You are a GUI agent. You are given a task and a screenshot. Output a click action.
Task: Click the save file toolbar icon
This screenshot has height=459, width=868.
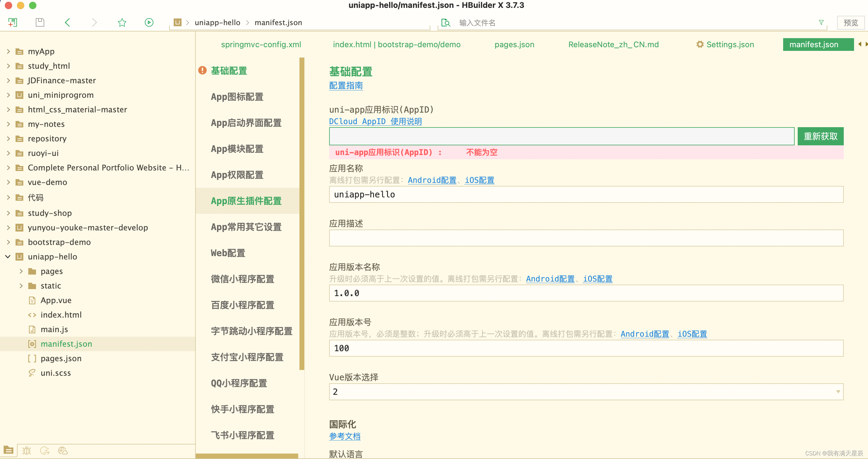pos(40,22)
